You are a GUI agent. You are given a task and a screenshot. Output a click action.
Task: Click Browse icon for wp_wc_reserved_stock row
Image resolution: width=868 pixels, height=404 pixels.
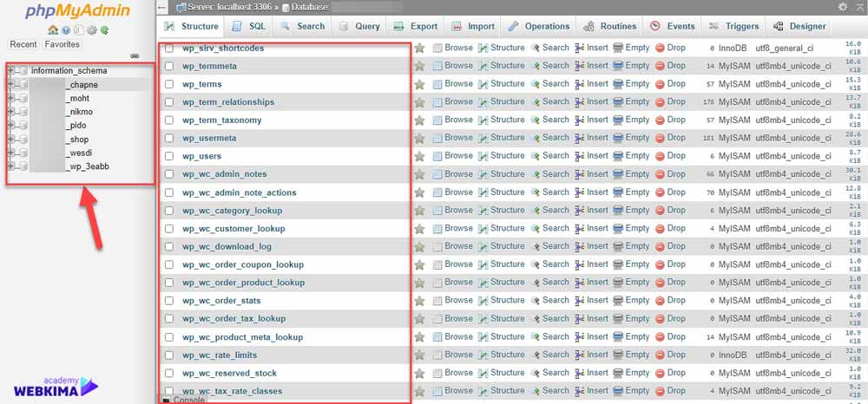(437, 373)
